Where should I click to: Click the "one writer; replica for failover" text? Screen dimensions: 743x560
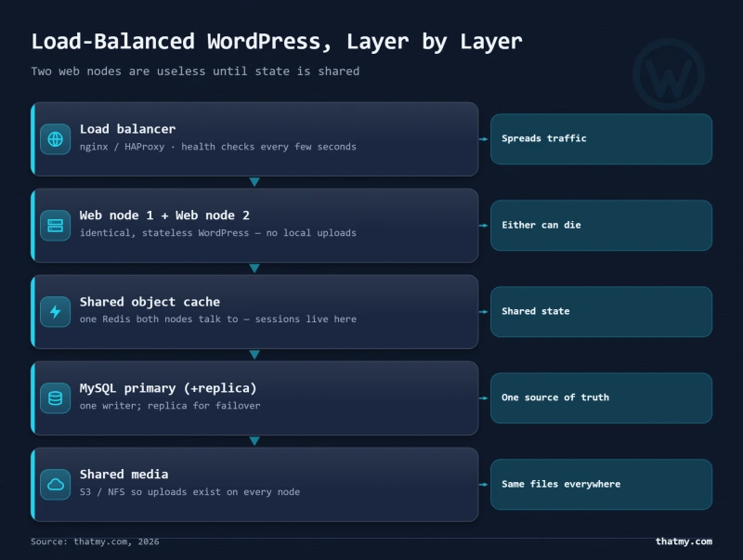point(170,406)
